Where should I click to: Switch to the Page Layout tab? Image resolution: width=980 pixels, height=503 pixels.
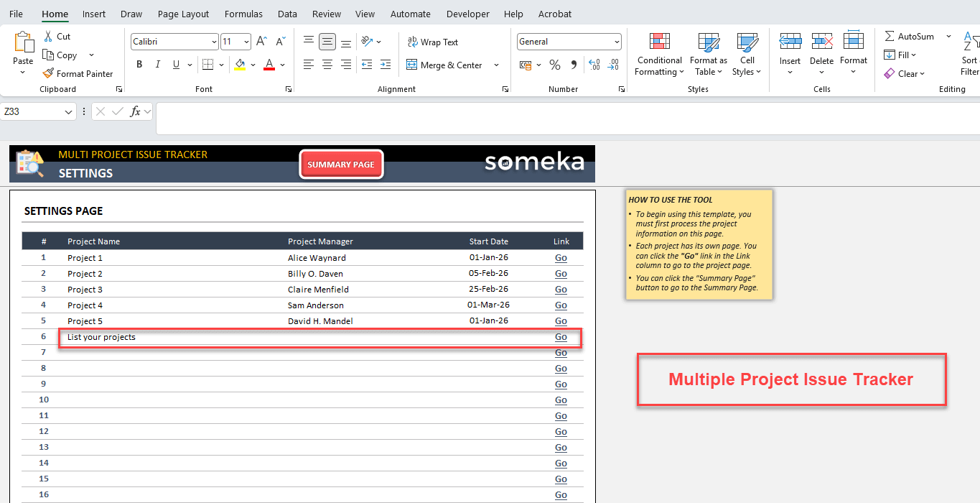(x=183, y=14)
